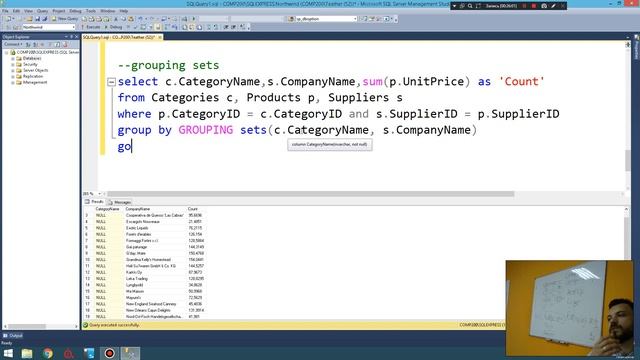Viewport: 640px width, 360px height.
Task: Expand the Replication folder node
Action: [x=13, y=76]
